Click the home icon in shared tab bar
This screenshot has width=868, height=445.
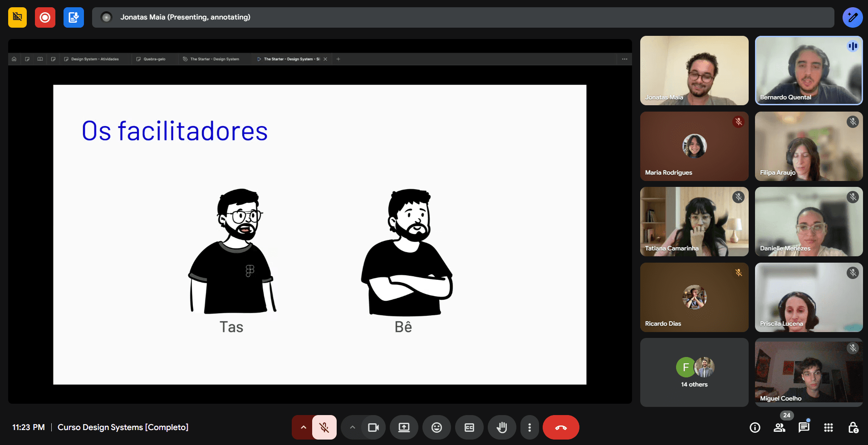click(x=14, y=59)
